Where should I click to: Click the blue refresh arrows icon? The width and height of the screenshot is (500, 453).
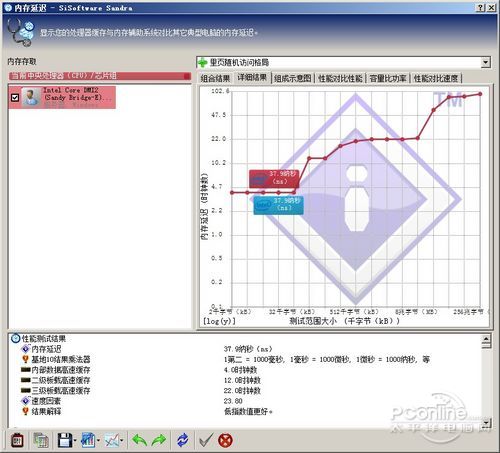[x=182, y=440]
